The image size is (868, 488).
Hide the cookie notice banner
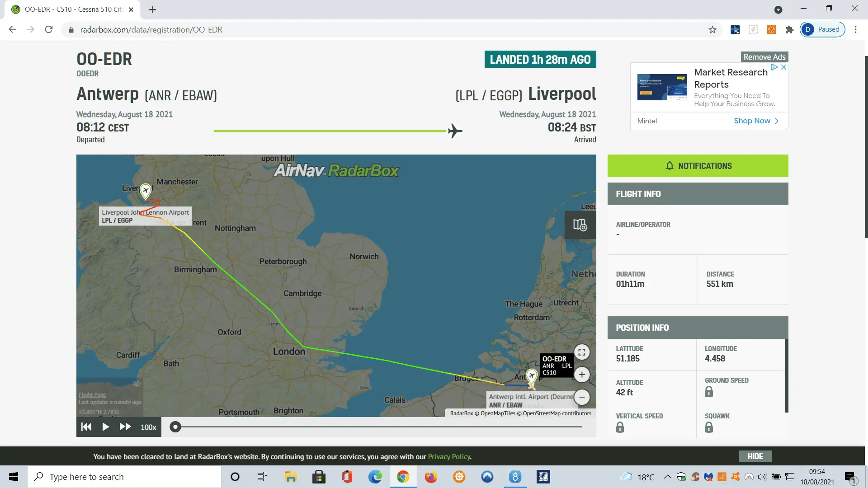click(x=755, y=456)
